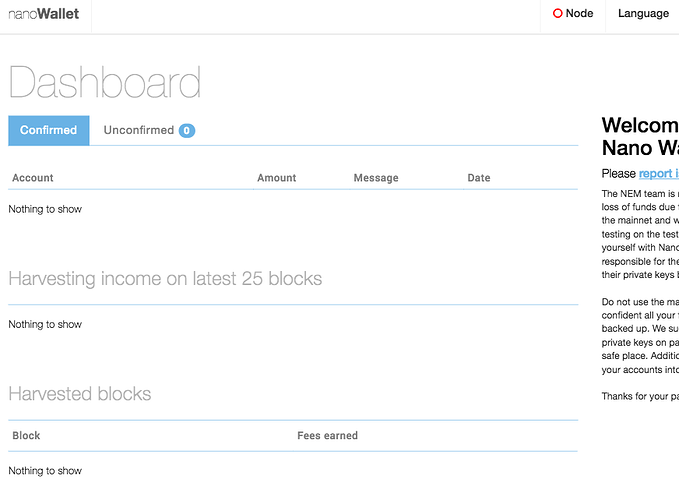Switch to the Unconfirmed tab
679x500 pixels.
coord(149,130)
